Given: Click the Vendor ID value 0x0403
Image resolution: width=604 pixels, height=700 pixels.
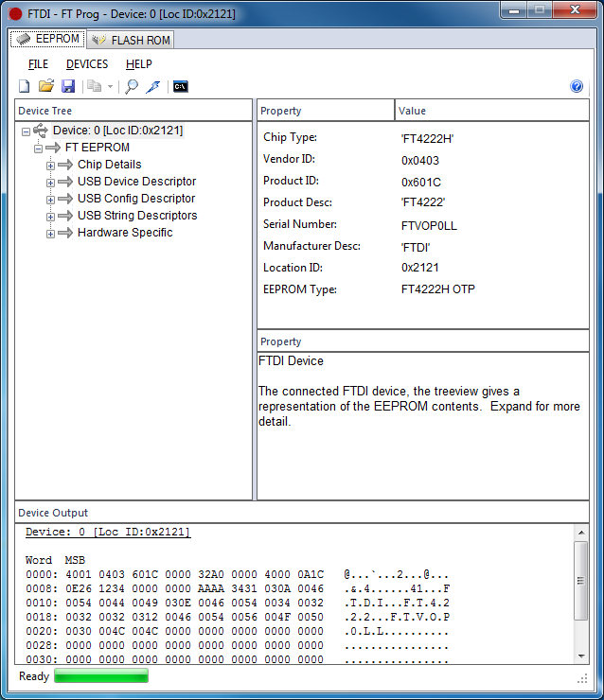Looking at the screenshot, I should [x=420, y=161].
